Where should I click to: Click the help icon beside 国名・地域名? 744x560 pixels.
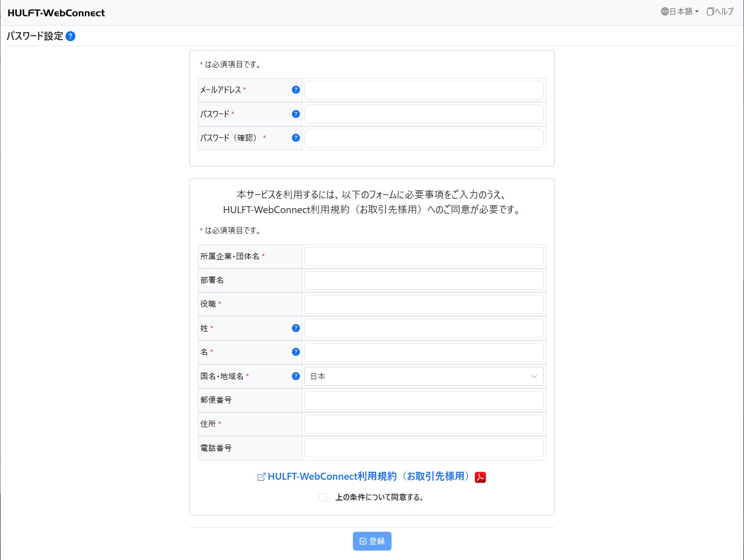click(x=295, y=376)
